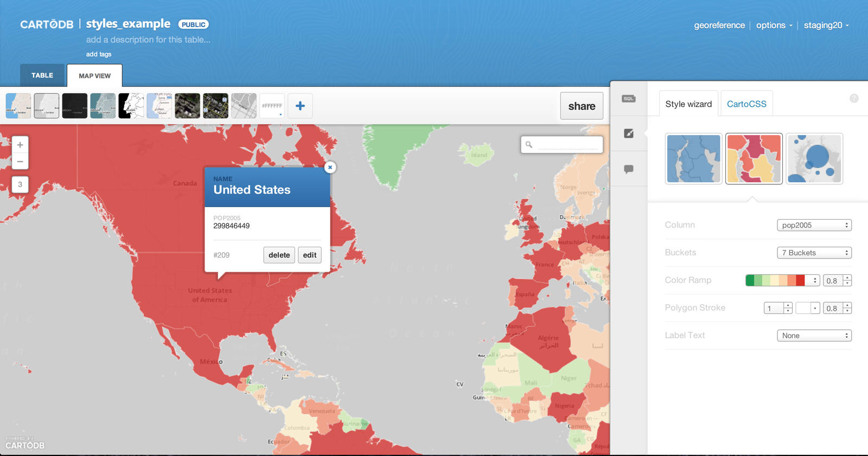Screen dimensions: 868x456
Task: Choose the gray light basemap
Action: 47,106
